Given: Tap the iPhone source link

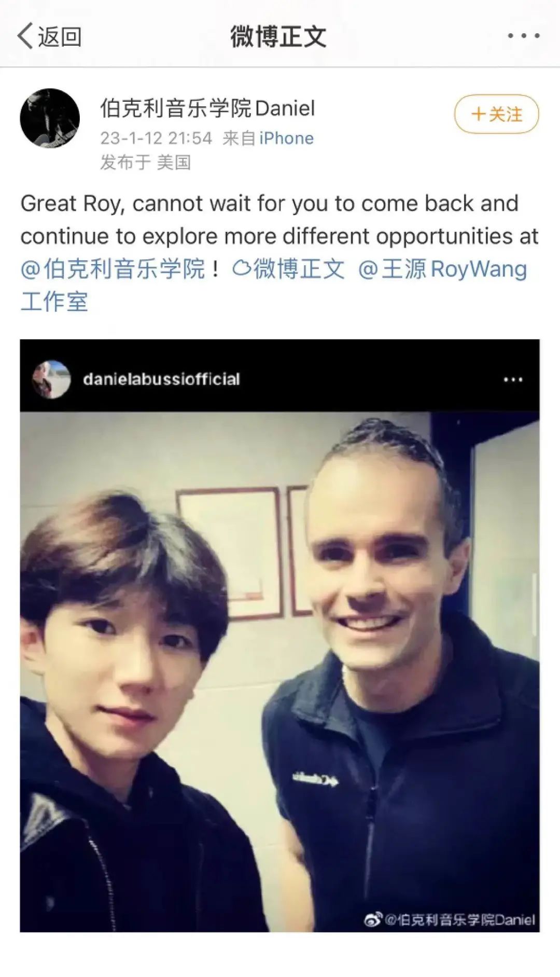Looking at the screenshot, I should pyautogui.click(x=286, y=138).
